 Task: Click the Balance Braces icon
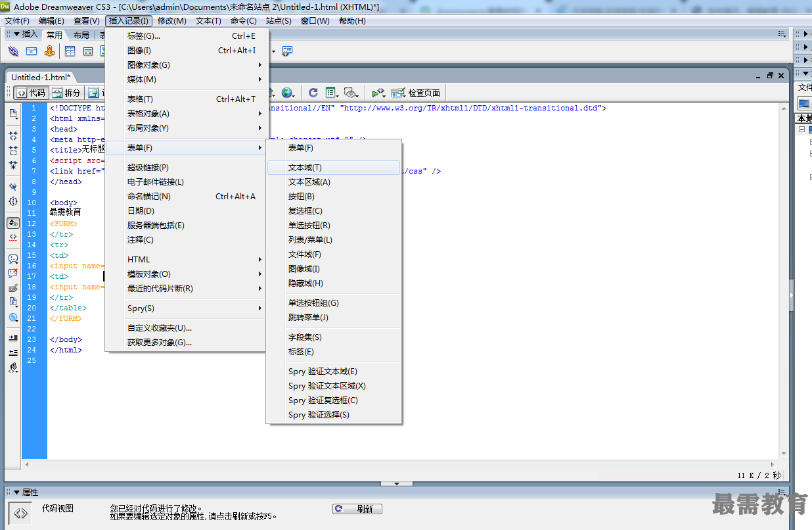(x=13, y=201)
